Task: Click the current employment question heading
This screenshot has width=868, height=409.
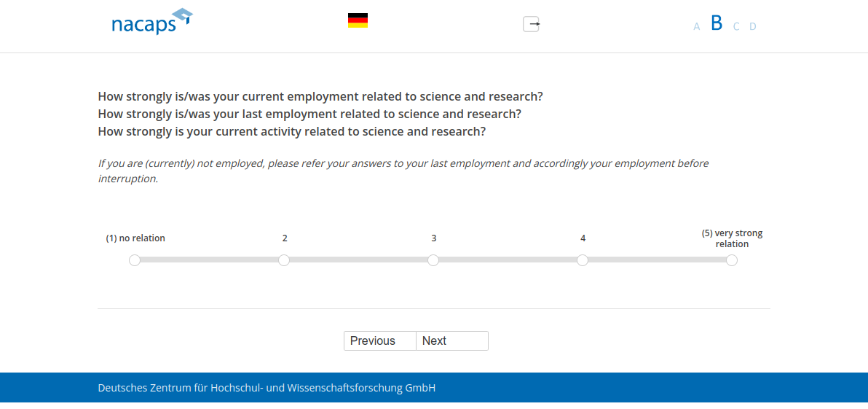Action: pyautogui.click(x=320, y=96)
